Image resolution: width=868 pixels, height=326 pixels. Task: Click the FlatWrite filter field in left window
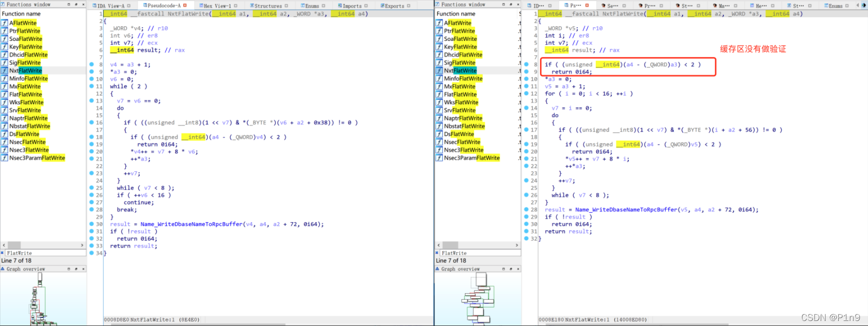pos(46,253)
